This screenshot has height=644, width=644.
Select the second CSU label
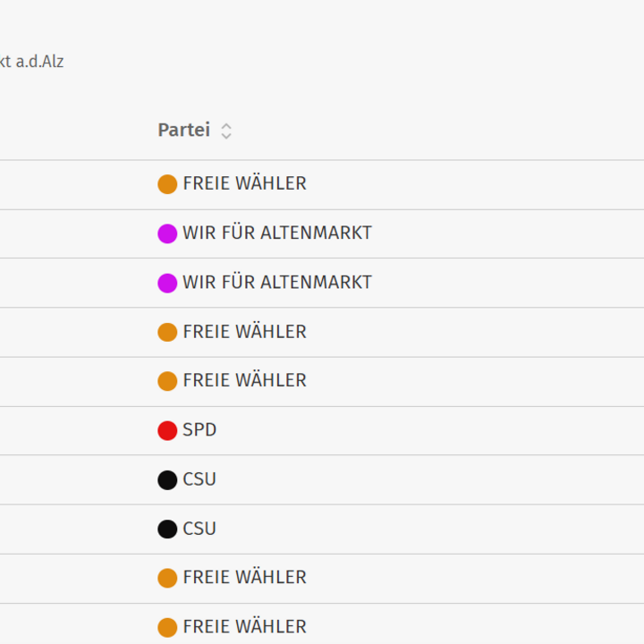(199, 529)
